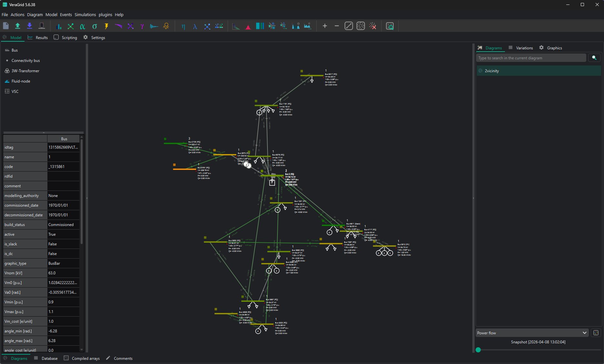
Task: Select VSC in the model sidebar
Action: (15, 91)
